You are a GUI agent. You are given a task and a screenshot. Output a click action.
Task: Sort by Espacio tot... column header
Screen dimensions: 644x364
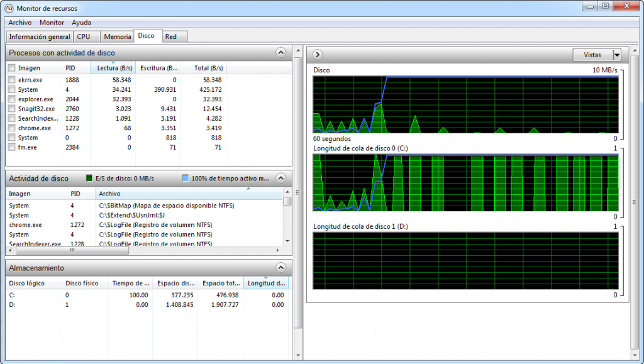tap(221, 283)
